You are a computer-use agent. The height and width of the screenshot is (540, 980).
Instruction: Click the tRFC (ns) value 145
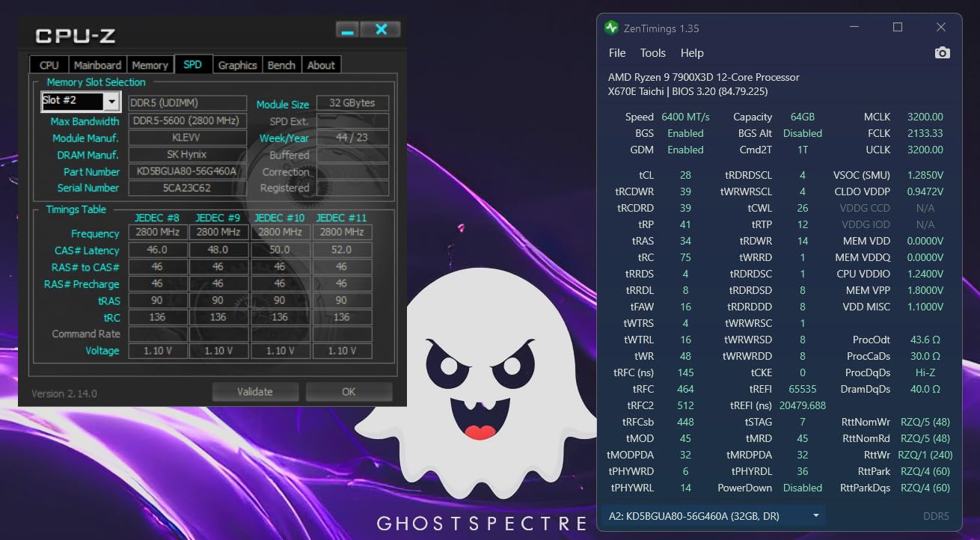[x=685, y=372]
